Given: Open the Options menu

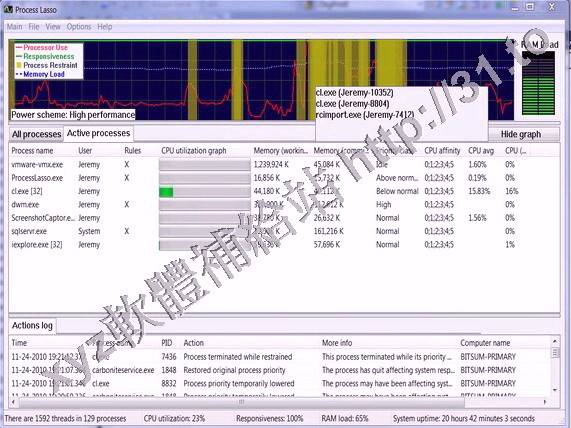Looking at the screenshot, I should coord(79,27).
